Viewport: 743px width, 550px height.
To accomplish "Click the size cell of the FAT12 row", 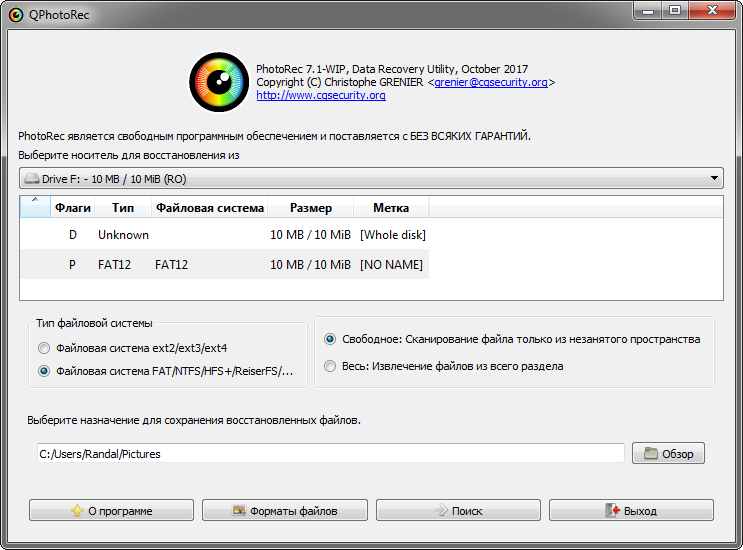I will point(310,264).
